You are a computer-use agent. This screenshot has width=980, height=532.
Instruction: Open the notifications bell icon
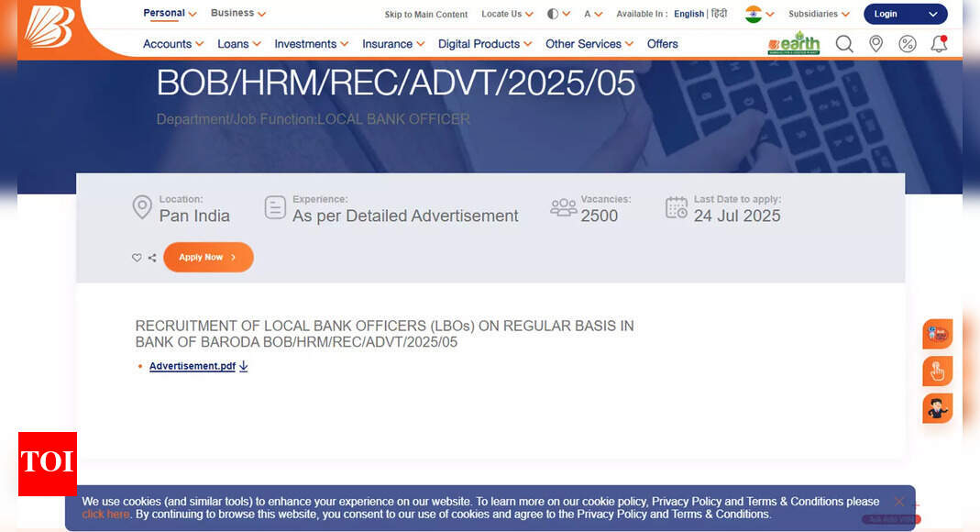click(x=939, y=44)
